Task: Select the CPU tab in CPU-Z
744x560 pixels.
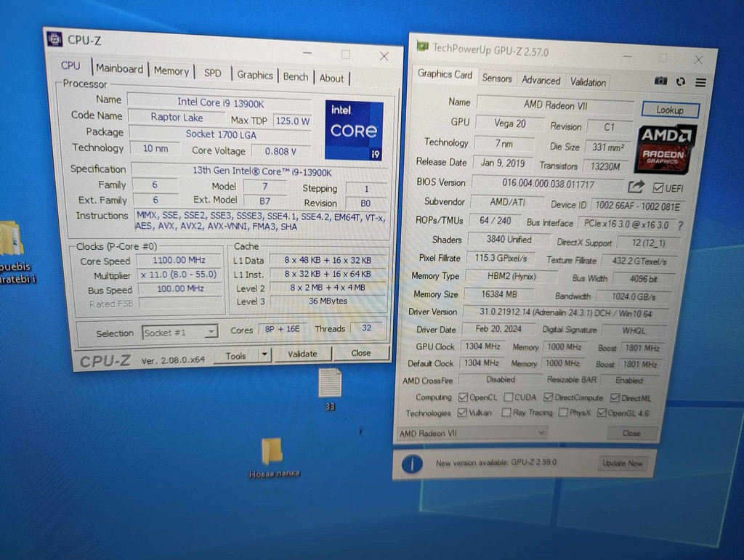Action: (70, 66)
